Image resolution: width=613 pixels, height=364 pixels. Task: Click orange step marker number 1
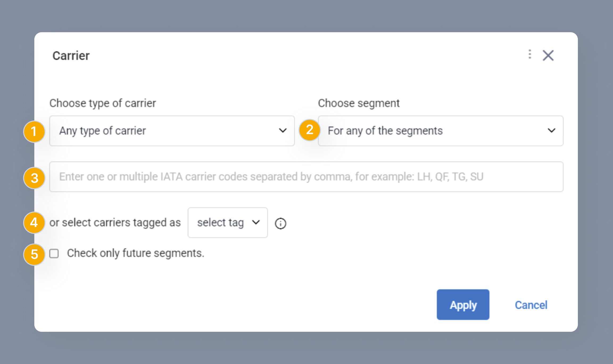pos(34,131)
